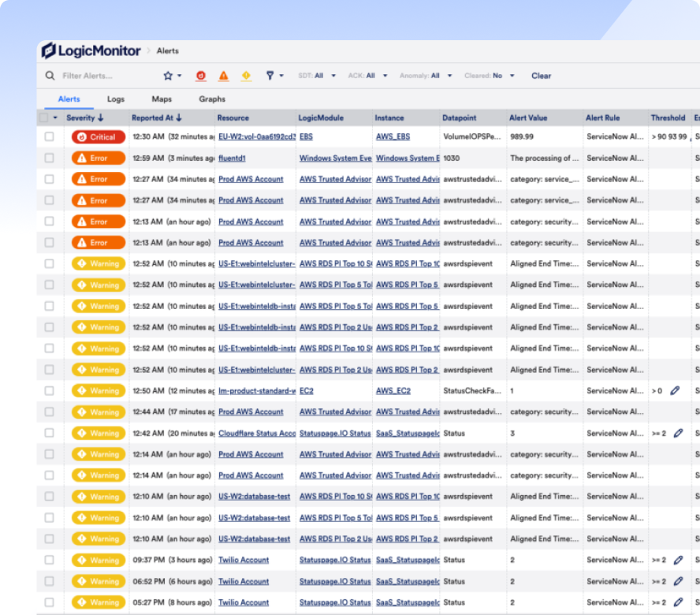Check the Critical EU-W2 alert row
The height and width of the screenshot is (615, 700).
pyautogui.click(x=50, y=136)
